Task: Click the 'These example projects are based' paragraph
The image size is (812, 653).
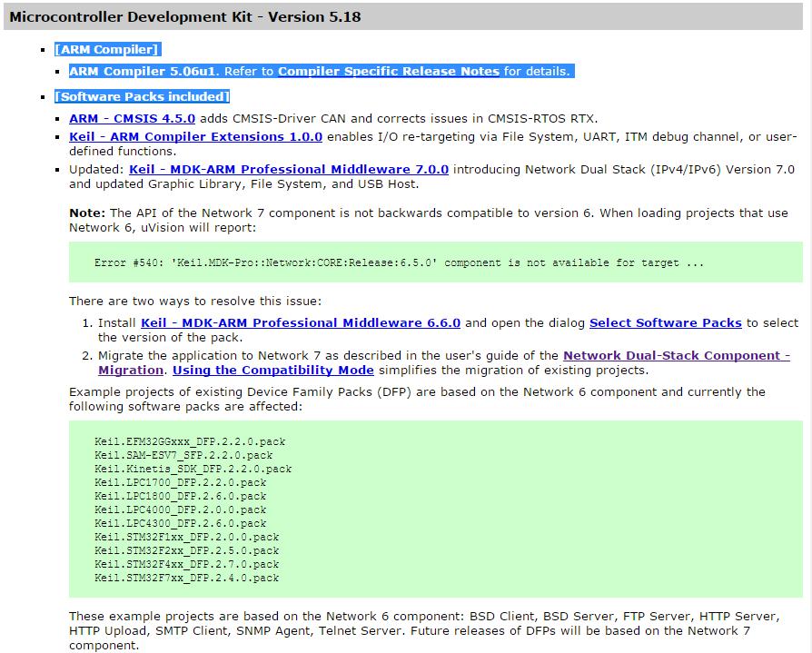Action: tap(424, 630)
